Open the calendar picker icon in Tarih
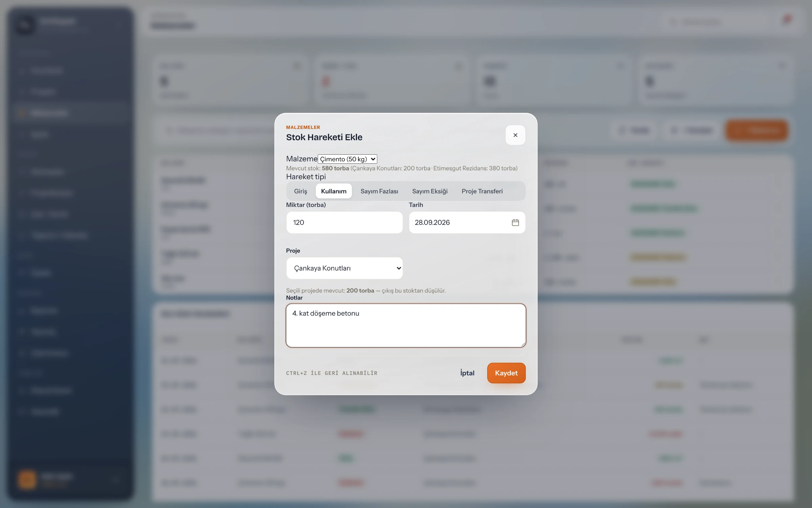Screen dimensions: 812x508 coord(515,223)
